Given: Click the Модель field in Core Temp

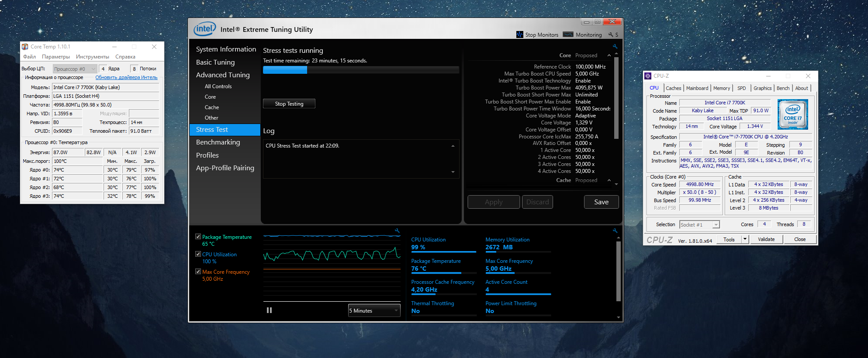Looking at the screenshot, I should [105, 87].
